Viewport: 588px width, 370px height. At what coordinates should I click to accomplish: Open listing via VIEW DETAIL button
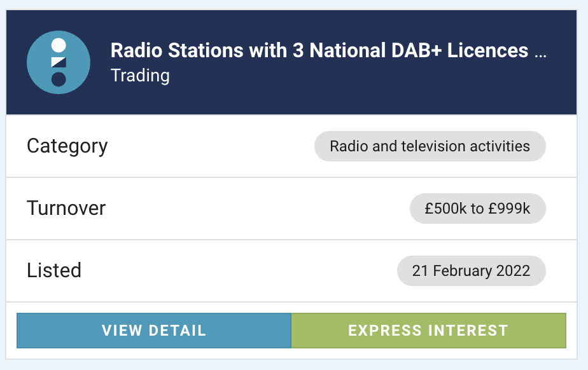(x=154, y=331)
